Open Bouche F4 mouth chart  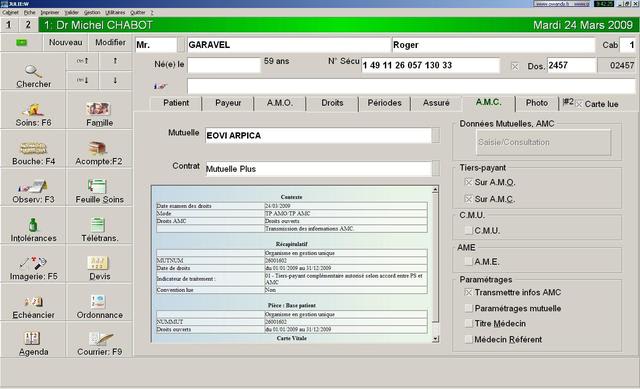33,149
